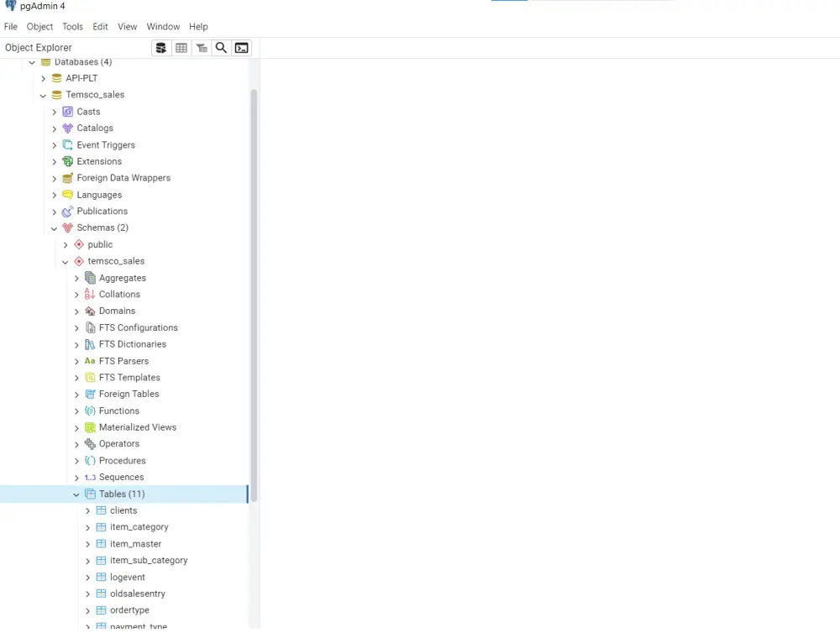The height and width of the screenshot is (638, 840).
Task: Expand the item_master table
Action: click(87, 544)
